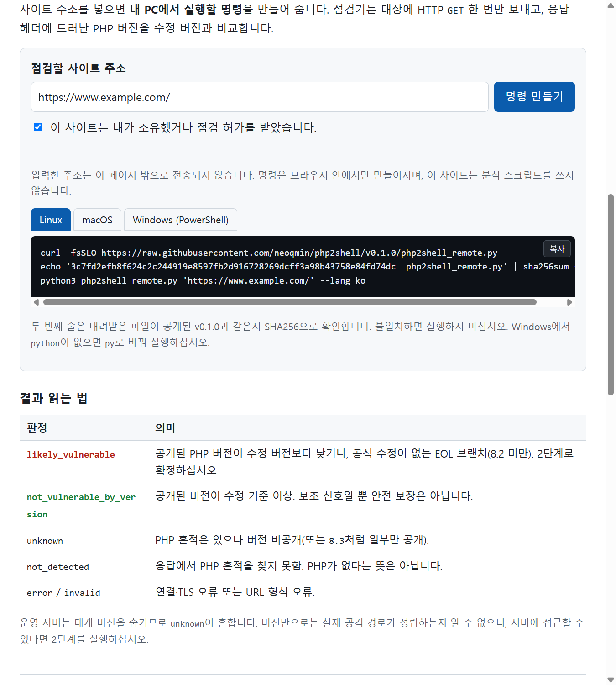Click the error / invalid verdict cell
This screenshot has width=616, height=685.
[x=84, y=592]
